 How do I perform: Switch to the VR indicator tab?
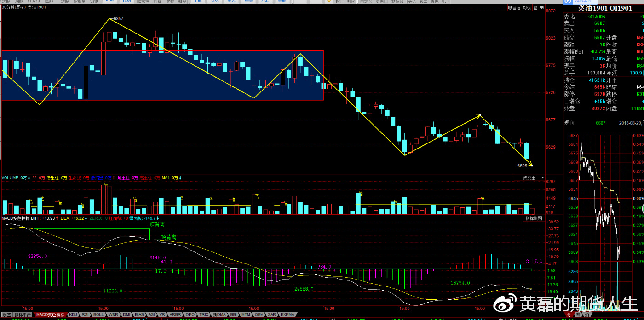click(x=162, y=314)
